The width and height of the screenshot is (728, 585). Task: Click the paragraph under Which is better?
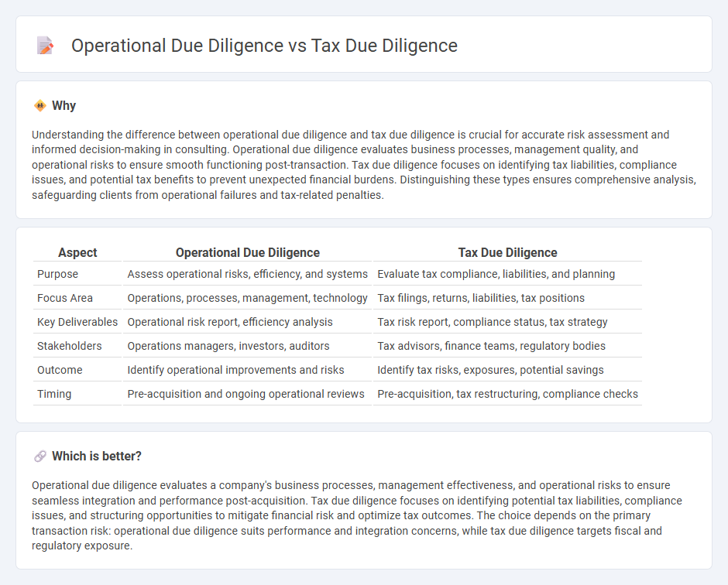(x=356, y=515)
